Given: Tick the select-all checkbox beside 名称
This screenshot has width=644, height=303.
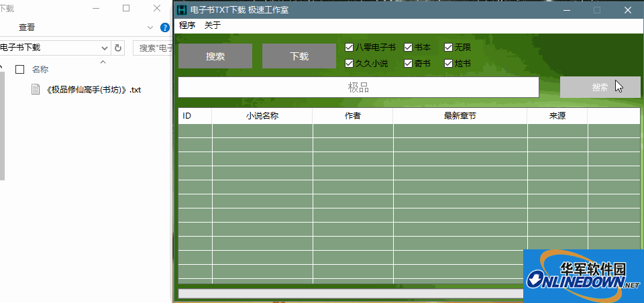Looking at the screenshot, I should click(19, 69).
